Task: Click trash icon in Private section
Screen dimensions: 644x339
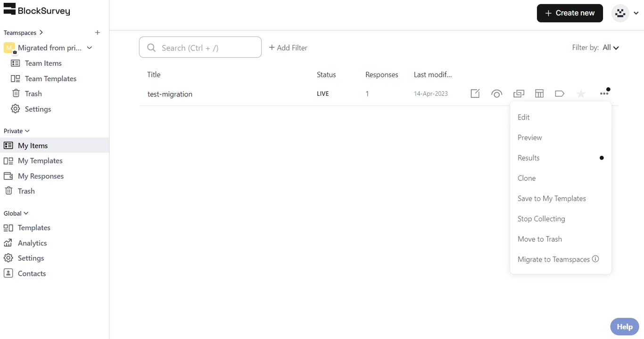Action: [8, 191]
